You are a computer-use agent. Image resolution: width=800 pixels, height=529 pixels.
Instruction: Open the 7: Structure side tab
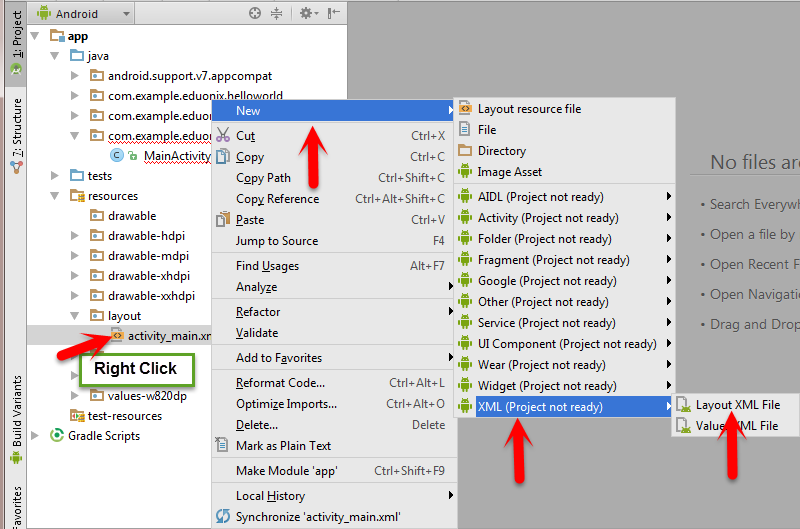[16, 136]
